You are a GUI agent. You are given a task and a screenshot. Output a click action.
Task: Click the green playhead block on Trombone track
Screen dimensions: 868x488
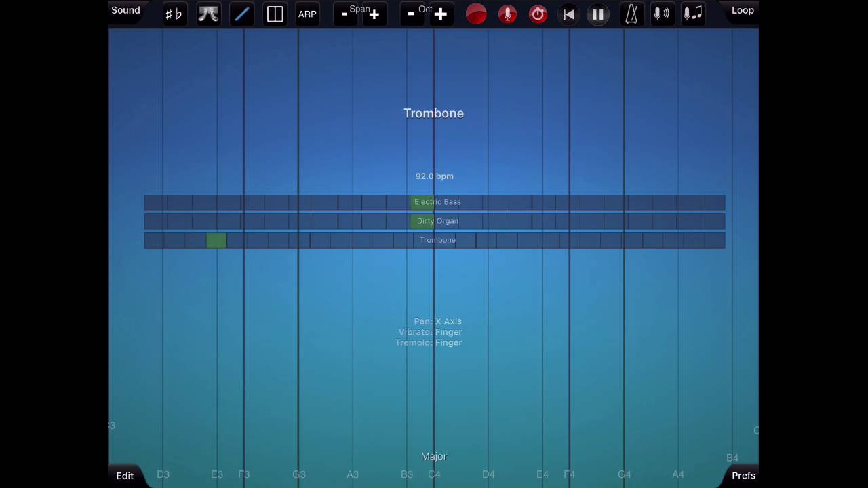(216, 240)
